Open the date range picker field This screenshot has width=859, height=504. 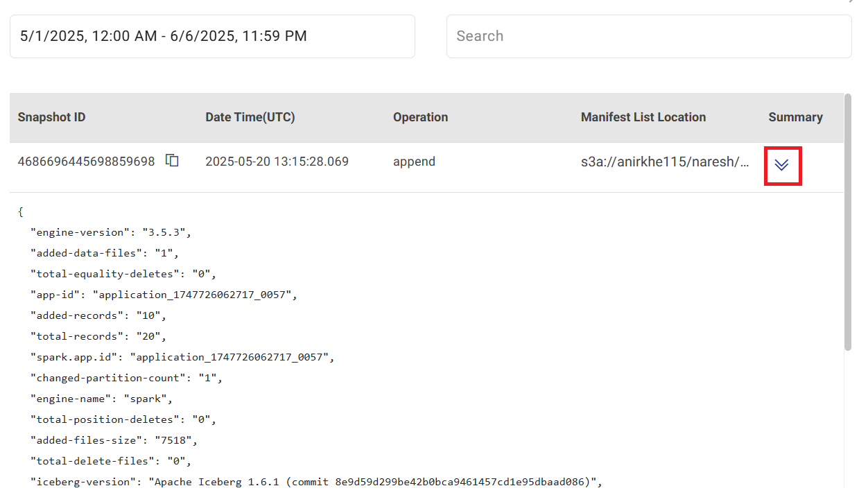tap(212, 36)
